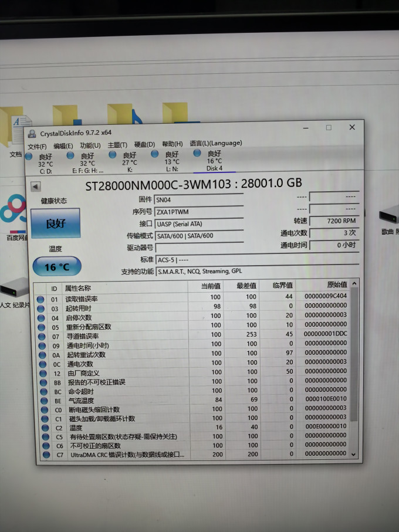Viewport: 399px width, 532px height.
Task: Open the 文件(F) menu
Action: [x=37, y=147]
